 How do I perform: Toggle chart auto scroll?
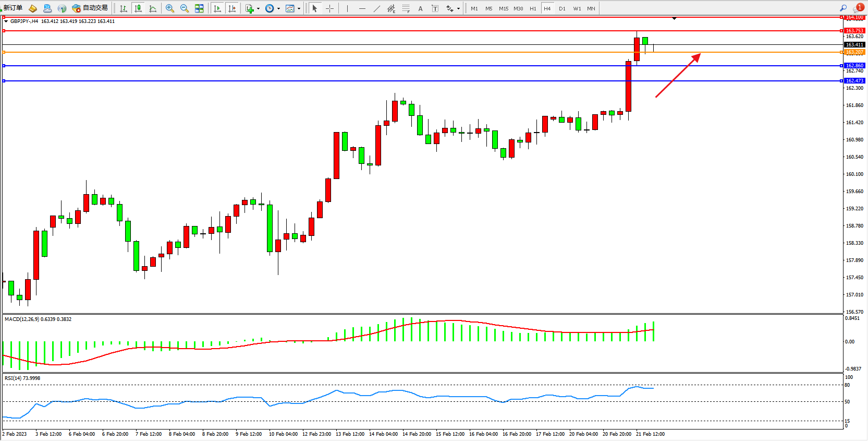pyautogui.click(x=217, y=8)
